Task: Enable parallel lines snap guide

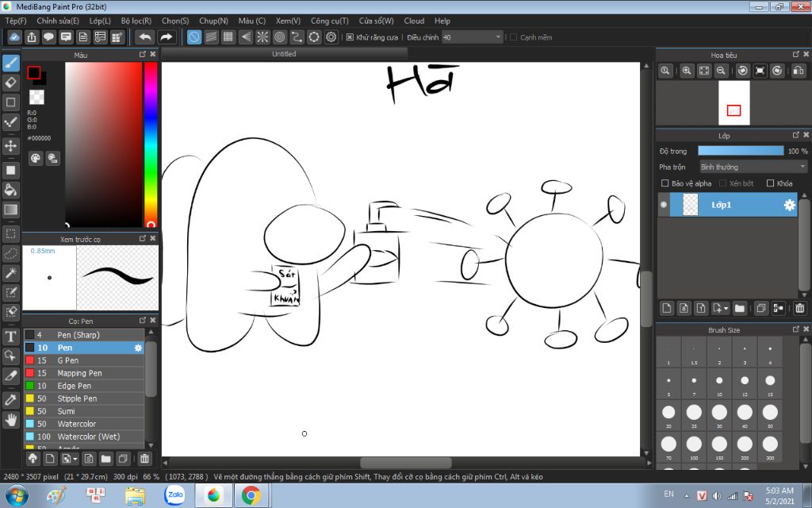Action: click(x=211, y=37)
